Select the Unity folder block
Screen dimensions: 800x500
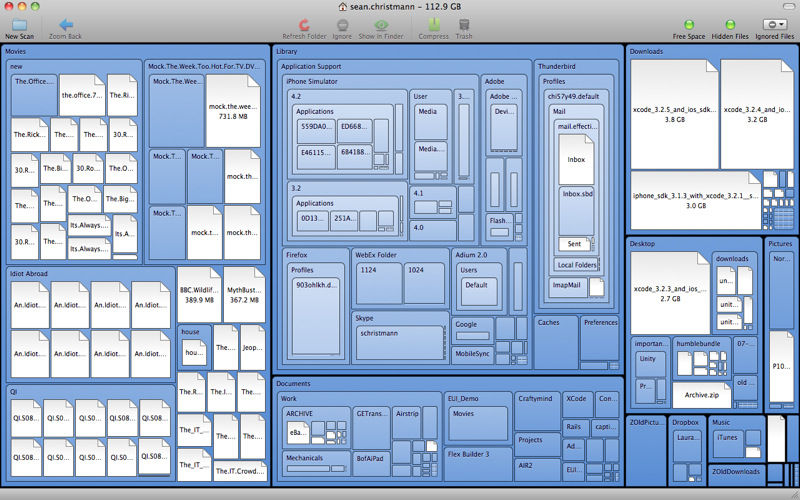pos(650,364)
